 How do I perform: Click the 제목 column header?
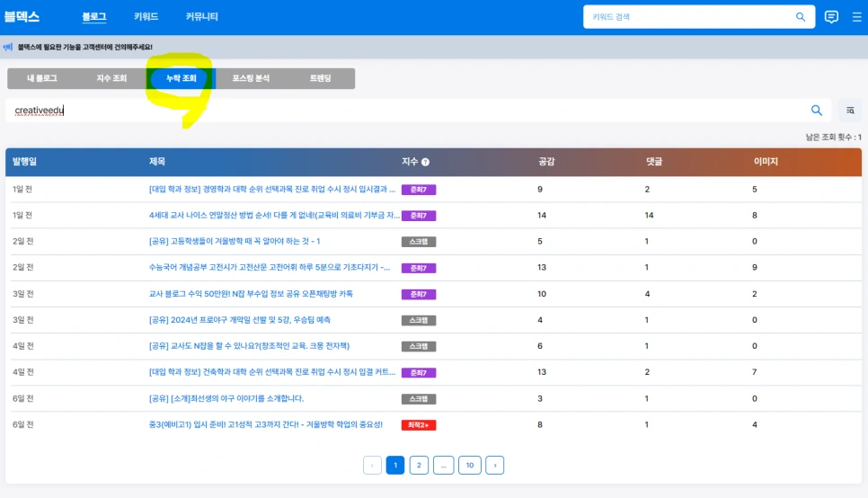pyautogui.click(x=157, y=161)
